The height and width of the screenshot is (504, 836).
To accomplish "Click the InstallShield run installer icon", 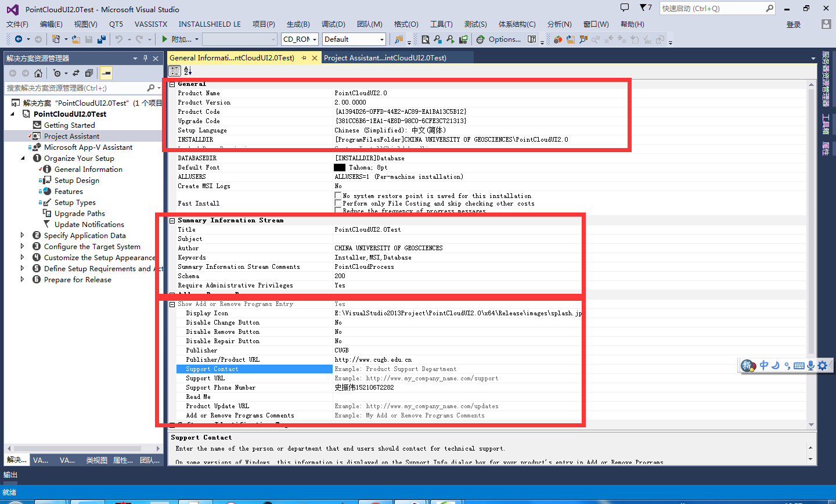I will [x=451, y=39].
